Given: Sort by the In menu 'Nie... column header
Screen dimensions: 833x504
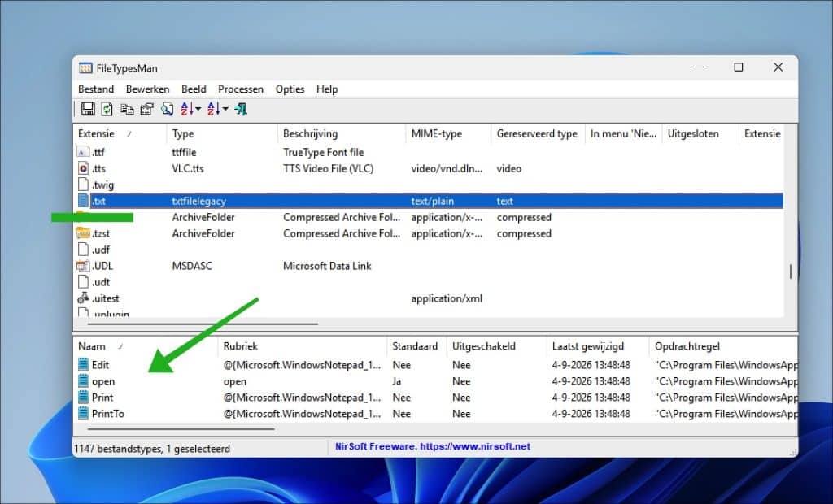Looking at the screenshot, I should point(623,134).
